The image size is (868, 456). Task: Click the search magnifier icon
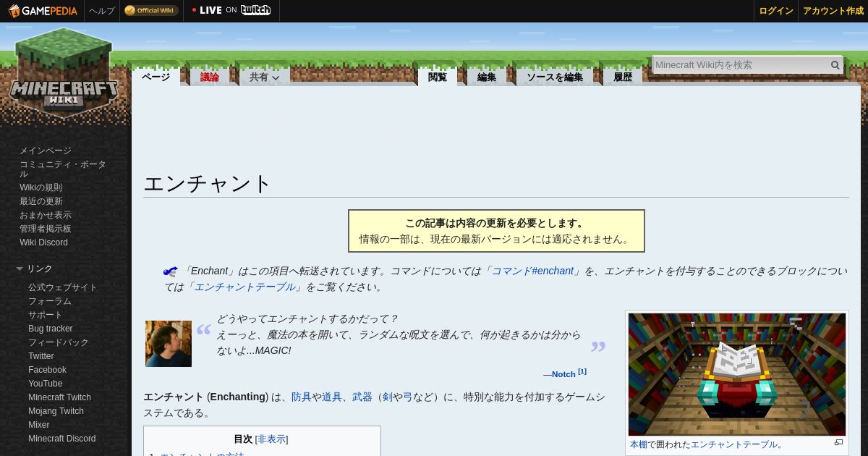pyautogui.click(x=835, y=65)
